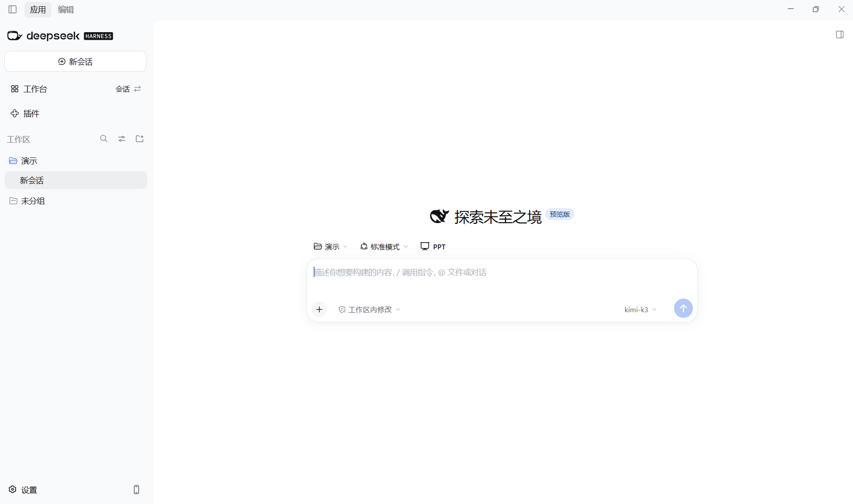853x504 pixels.
Task: Click the HARNESS label badge
Action: [99, 36]
